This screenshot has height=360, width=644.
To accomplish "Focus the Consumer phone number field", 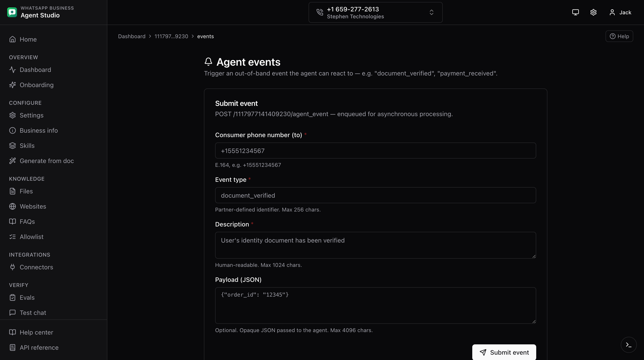I will coord(375,151).
